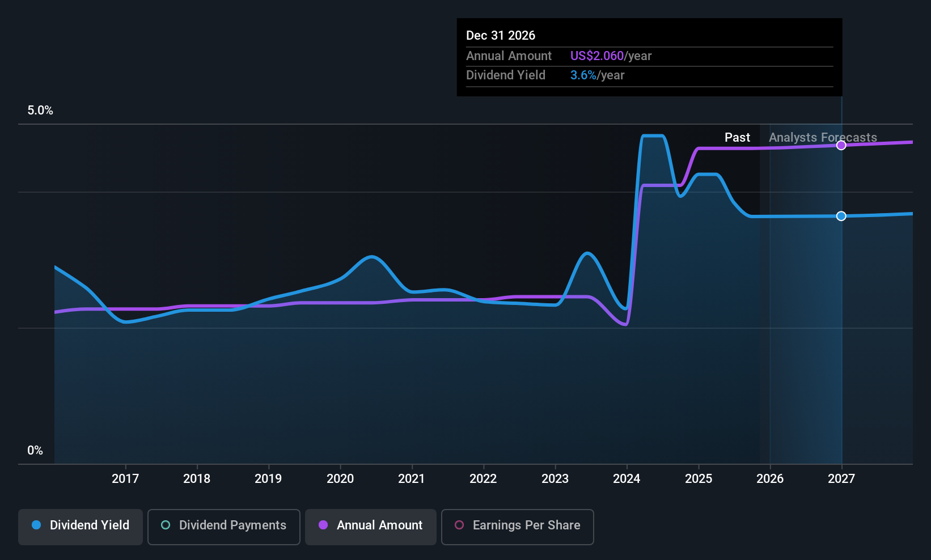
Task: Select the 2024 year label on the axis
Action: tap(627, 478)
